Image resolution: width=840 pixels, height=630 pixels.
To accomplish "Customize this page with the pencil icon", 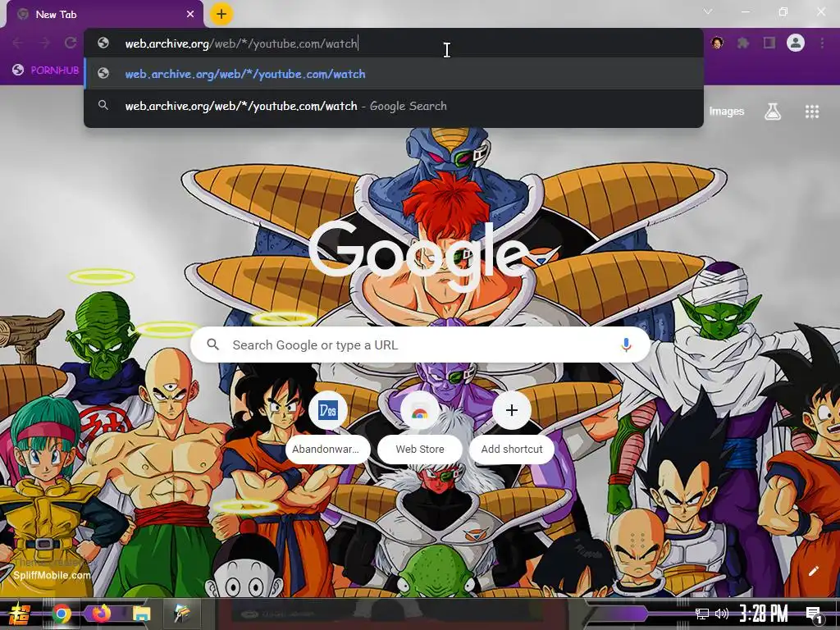I will 813,571.
